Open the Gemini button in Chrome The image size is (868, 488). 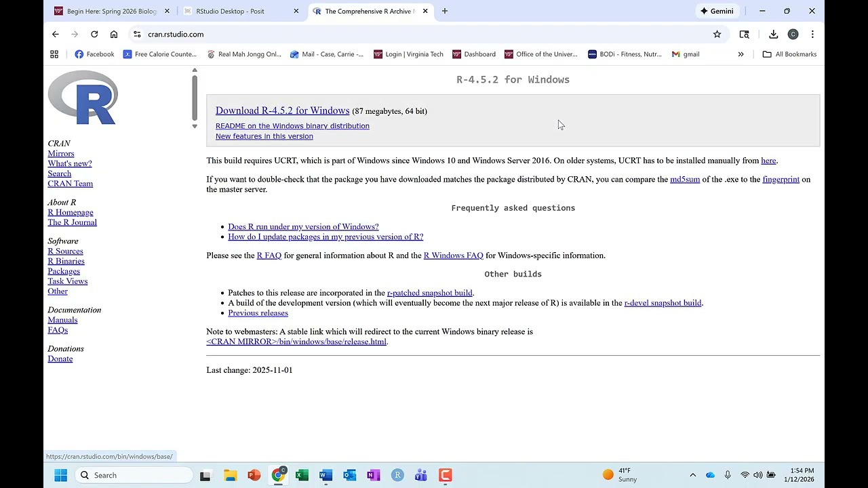coord(717,11)
